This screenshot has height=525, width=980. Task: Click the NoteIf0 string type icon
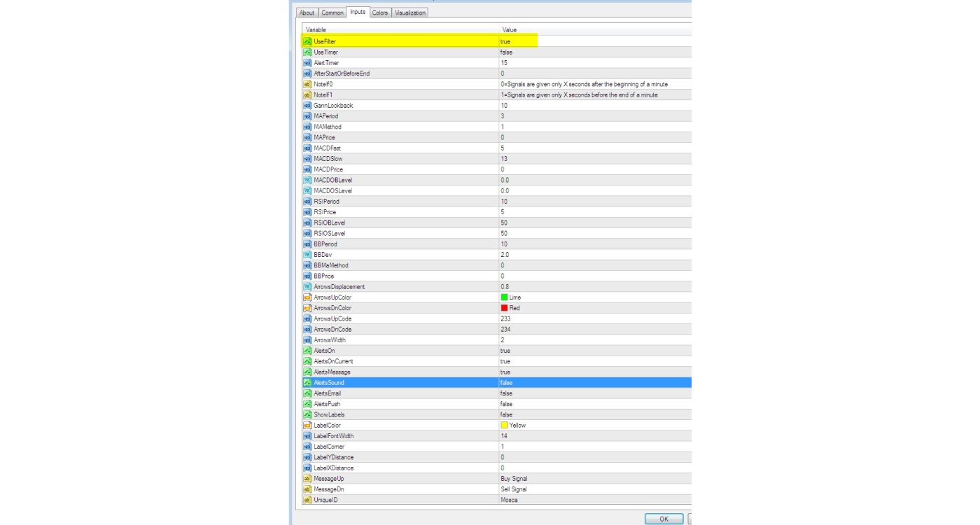pyautogui.click(x=307, y=84)
